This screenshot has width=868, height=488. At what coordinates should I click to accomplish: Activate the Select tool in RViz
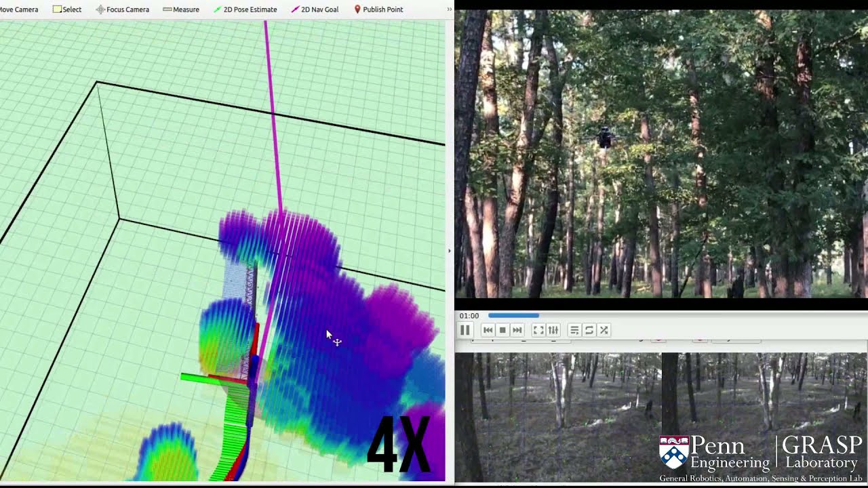click(67, 9)
